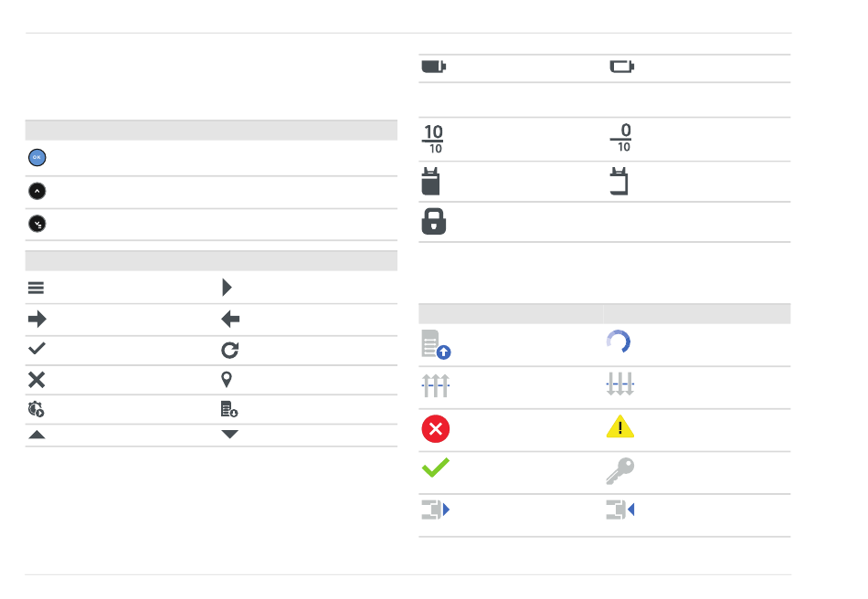Click the location pin icon

[x=227, y=380]
